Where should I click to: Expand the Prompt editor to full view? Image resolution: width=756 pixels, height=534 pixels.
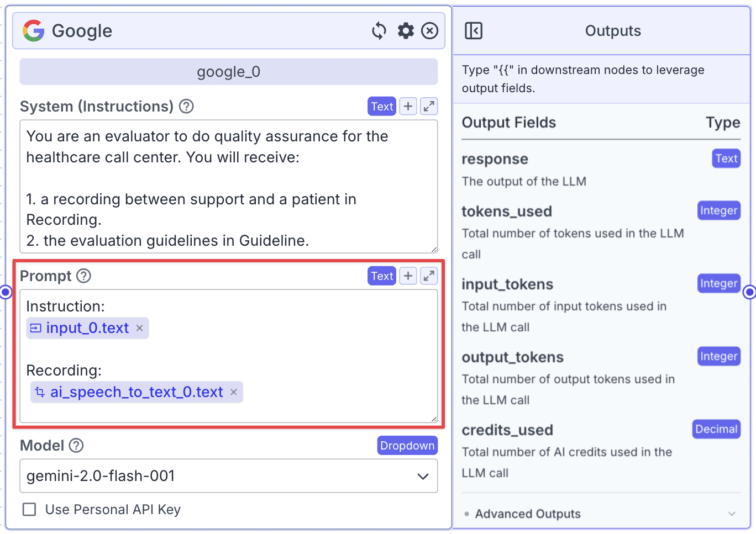tap(429, 276)
